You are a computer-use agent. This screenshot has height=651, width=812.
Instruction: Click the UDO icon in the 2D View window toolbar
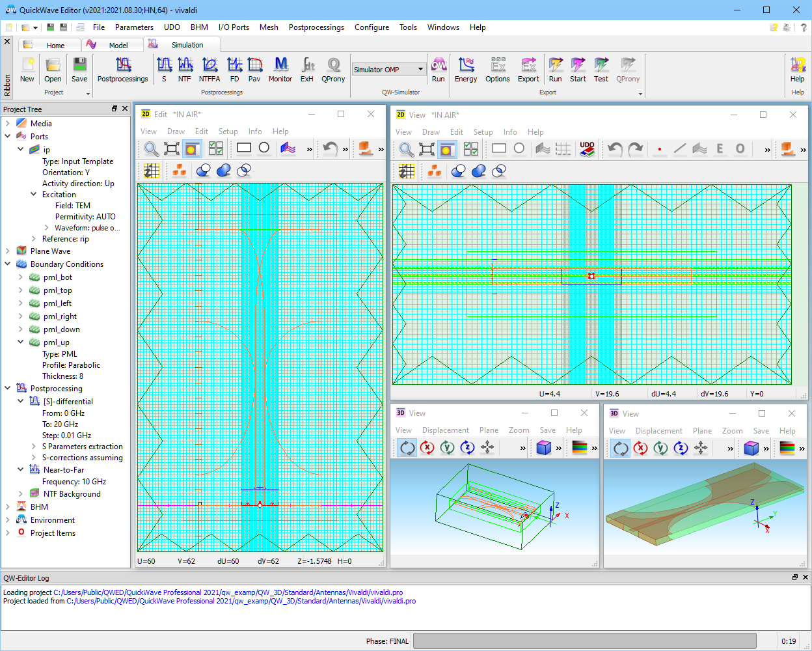click(587, 149)
